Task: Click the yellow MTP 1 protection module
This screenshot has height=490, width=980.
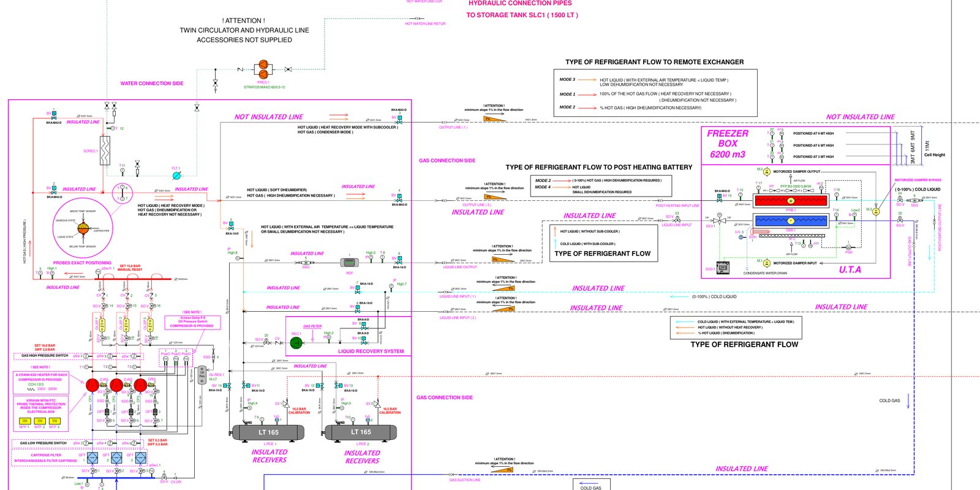Action: pyautogui.click(x=24, y=421)
